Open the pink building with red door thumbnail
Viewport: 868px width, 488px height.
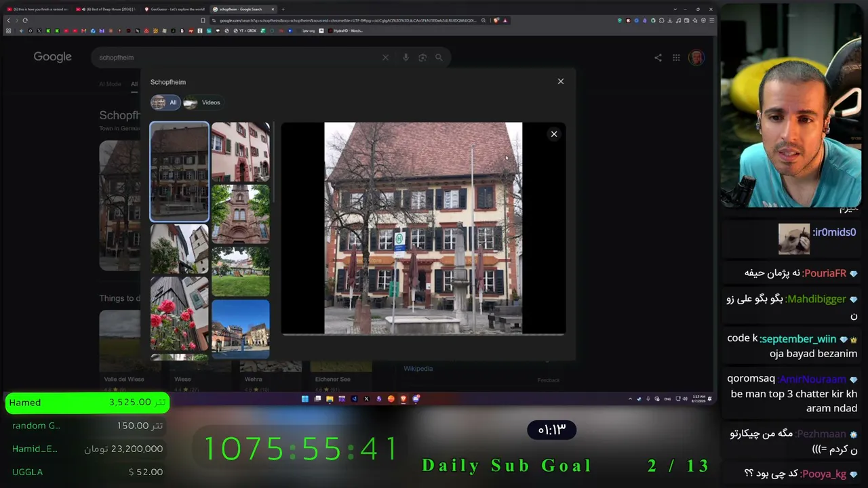(241, 152)
